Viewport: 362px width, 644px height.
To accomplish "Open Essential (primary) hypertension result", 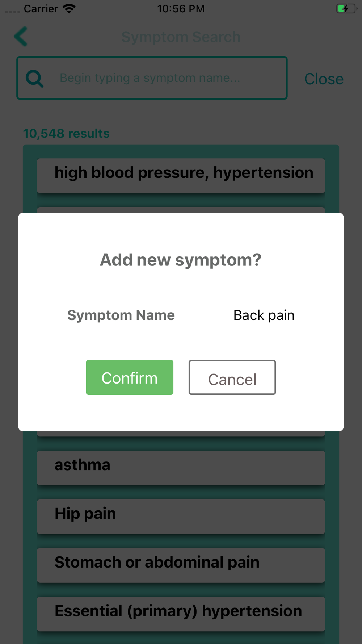I will pos(181,614).
